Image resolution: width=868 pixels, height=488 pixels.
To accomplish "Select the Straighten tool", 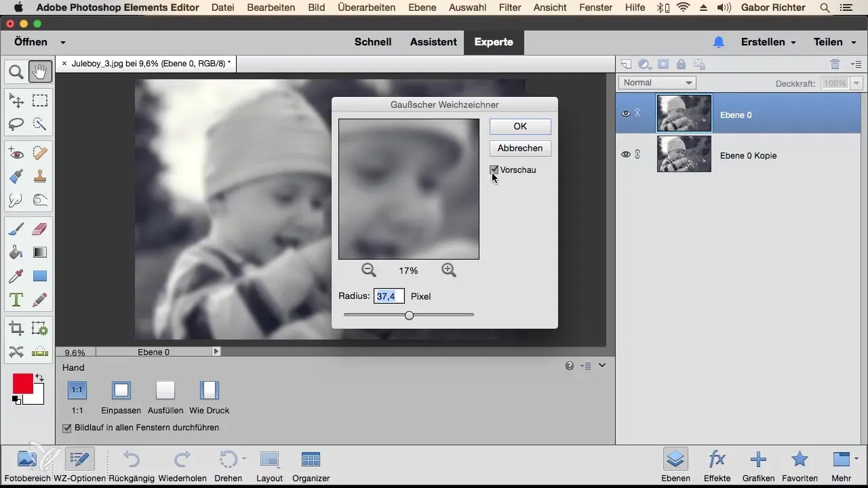I will [40, 352].
